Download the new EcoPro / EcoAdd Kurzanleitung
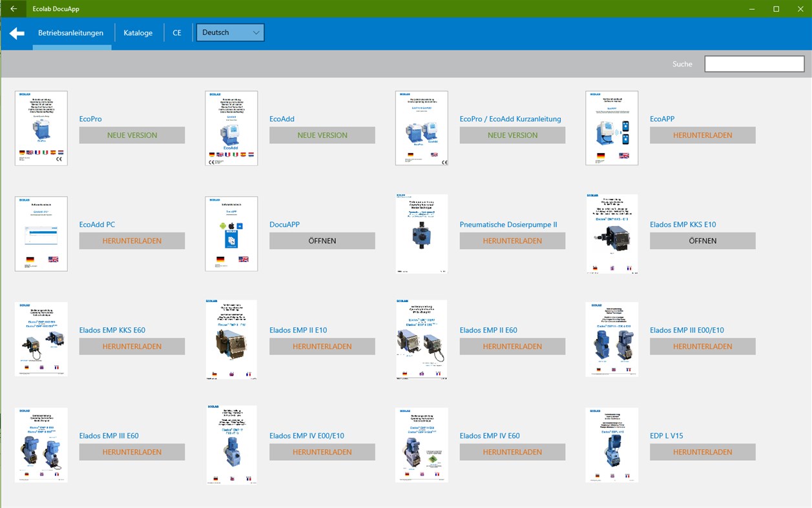Image resolution: width=812 pixels, height=508 pixels. (512, 135)
